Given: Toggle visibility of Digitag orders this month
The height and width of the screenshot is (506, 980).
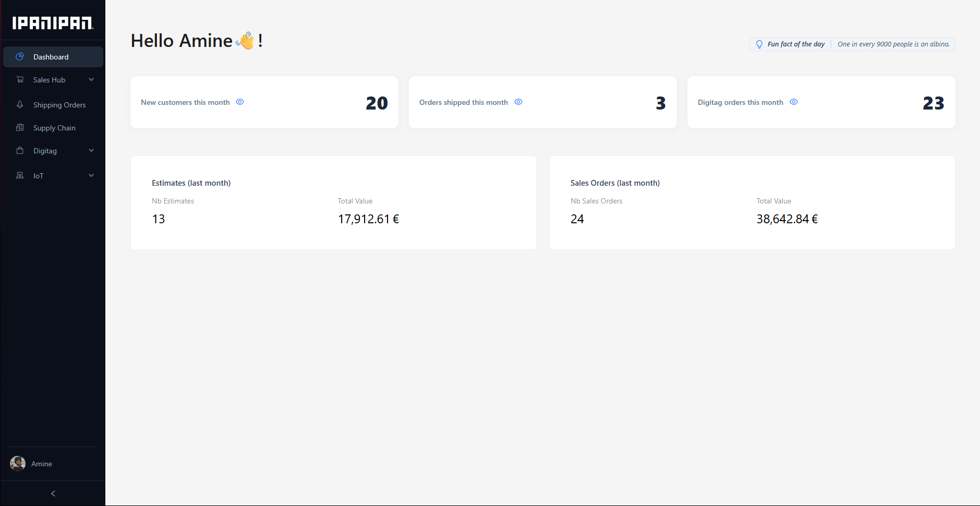Looking at the screenshot, I should pyautogui.click(x=794, y=102).
